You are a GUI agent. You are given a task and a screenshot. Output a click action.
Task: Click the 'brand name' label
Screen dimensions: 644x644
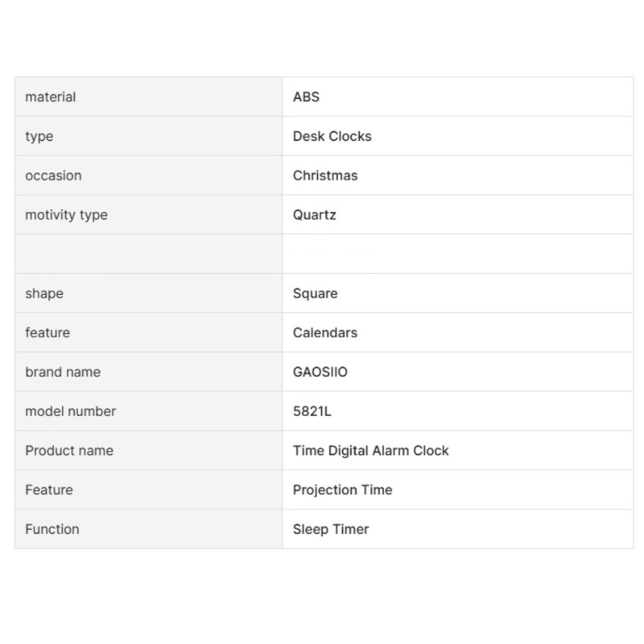pos(63,372)
